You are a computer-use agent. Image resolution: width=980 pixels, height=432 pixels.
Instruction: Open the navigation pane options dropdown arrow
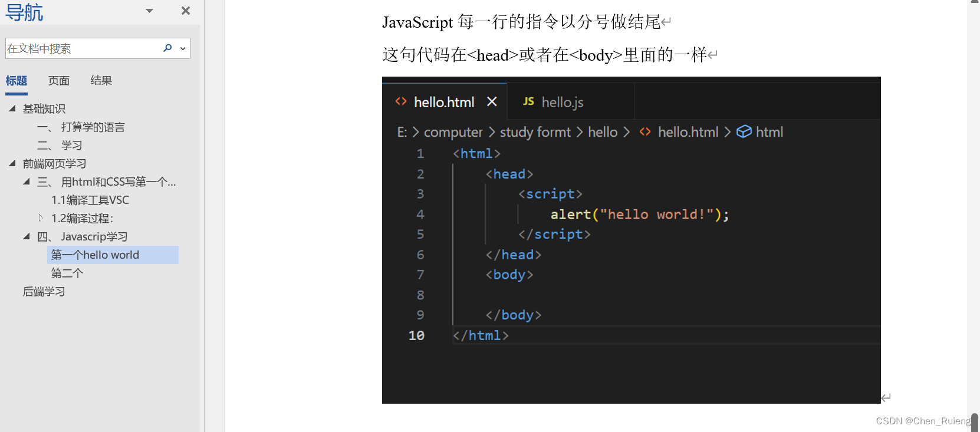150,11
